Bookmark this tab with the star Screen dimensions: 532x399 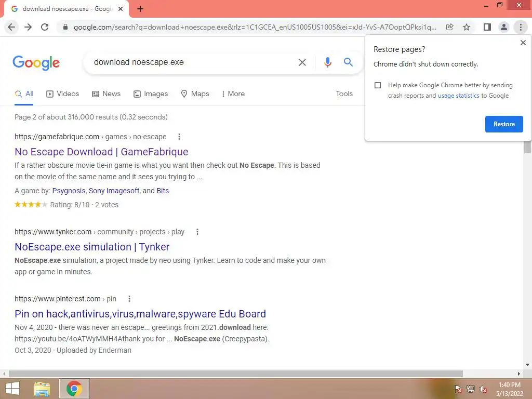click(x=467, y=27)
